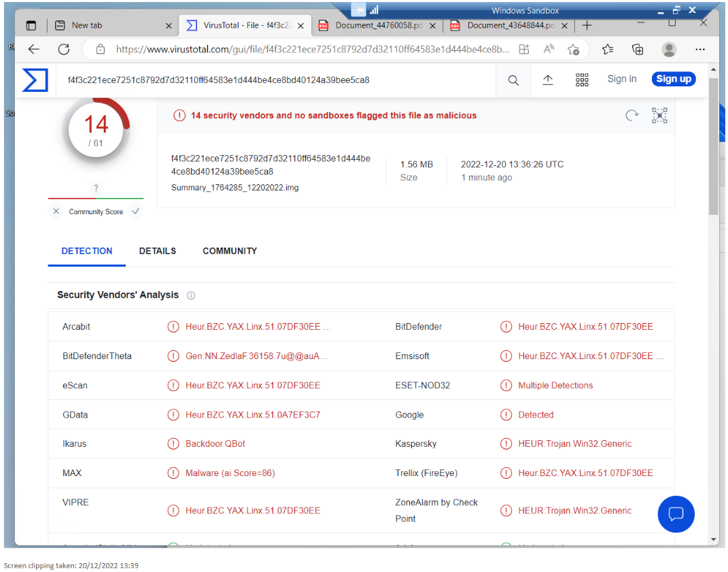The height and width of the screenshot is (572, 728).
Task: Click the Emsisoft vendor name
Action: tap(413, 356)
